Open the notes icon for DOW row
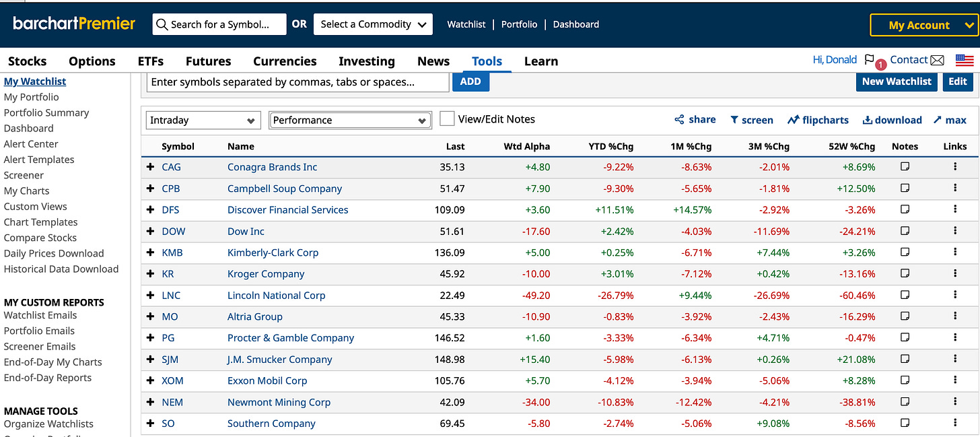 905,231
